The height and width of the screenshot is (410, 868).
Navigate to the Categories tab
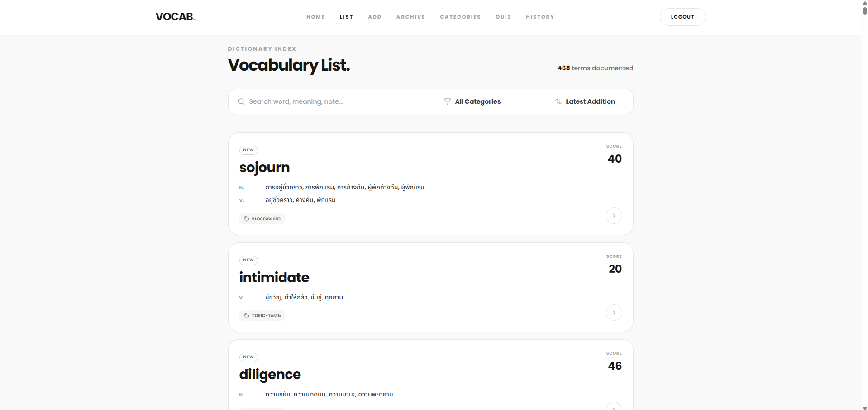coord(460,17)
